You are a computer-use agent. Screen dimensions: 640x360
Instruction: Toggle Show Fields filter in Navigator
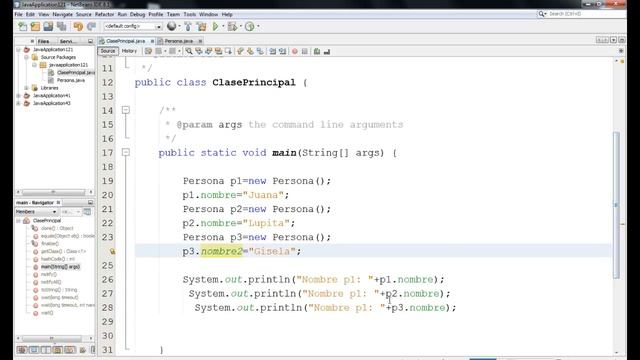[x=34, y=350]
